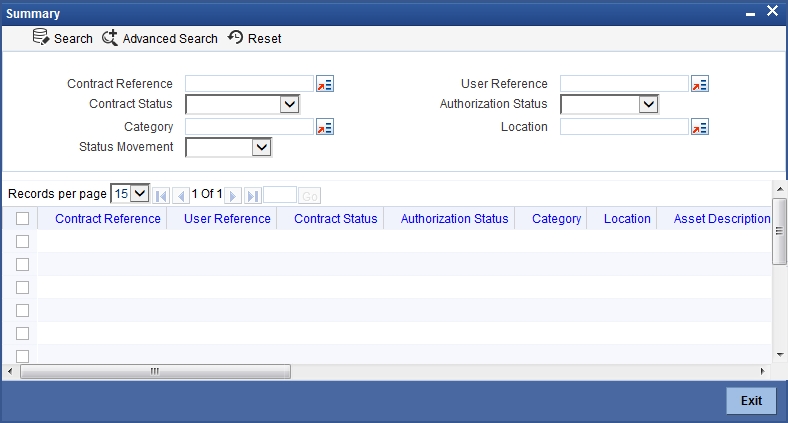Click the Search toolbar label
Screen dimensions: 788x423
[x=73, y=39]
